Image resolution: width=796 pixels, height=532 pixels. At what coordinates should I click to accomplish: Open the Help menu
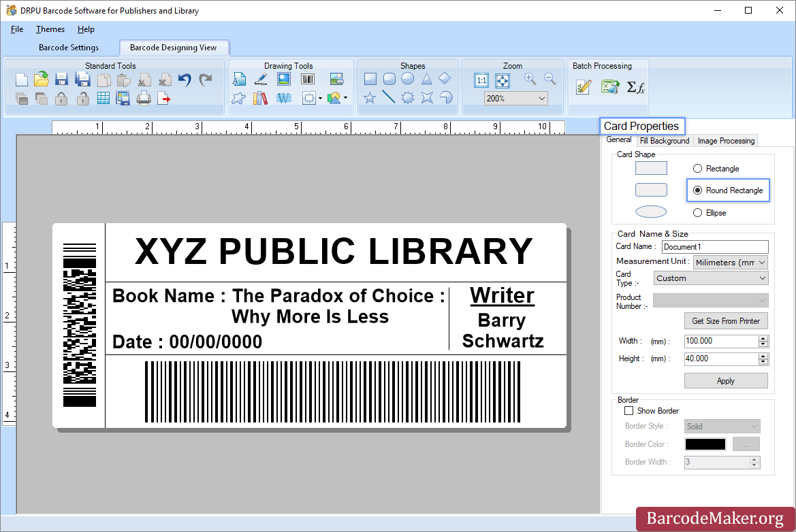86,29
